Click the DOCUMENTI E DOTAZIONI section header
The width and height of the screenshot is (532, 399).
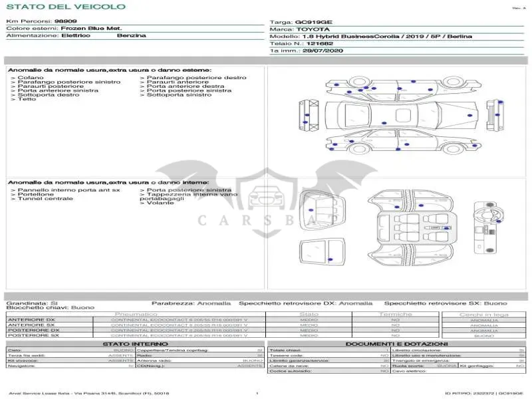click(396, 344)
